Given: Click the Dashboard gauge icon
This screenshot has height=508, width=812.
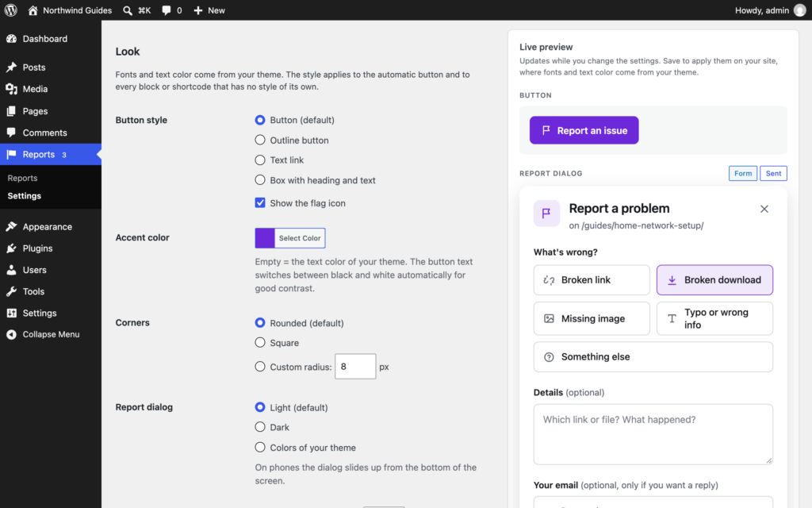Looking at the screenshot, I should click(x=11, y=39).
